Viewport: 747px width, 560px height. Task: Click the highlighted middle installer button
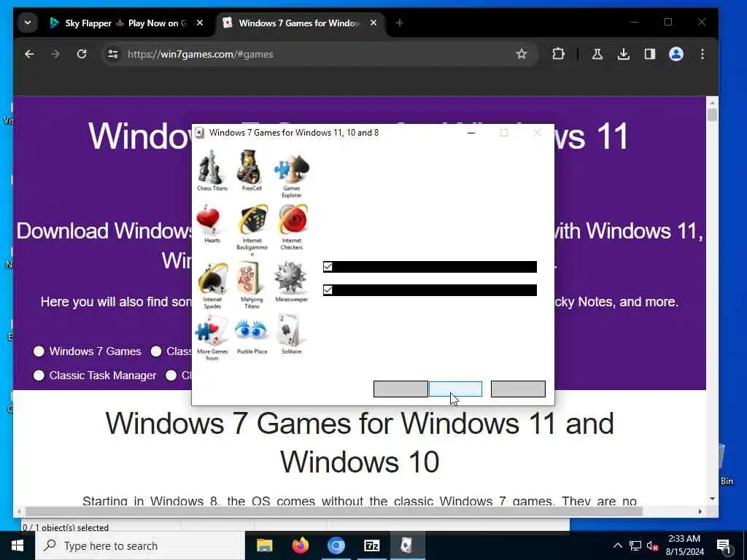(x=455, y=389)
